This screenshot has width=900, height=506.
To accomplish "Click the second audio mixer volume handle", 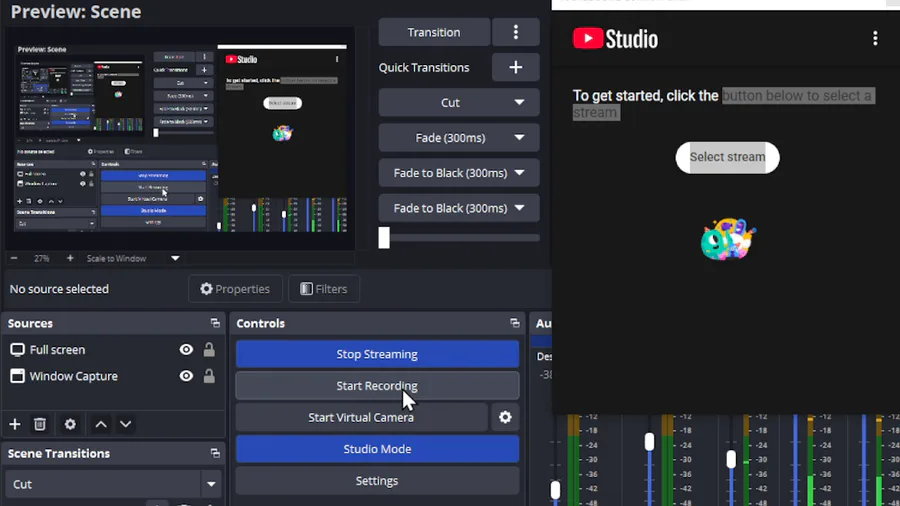I will coord(649,442).
